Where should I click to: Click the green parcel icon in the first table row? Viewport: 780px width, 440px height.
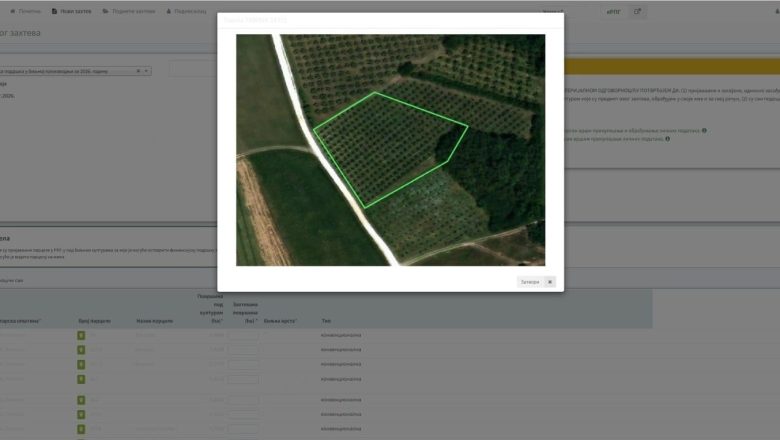point(81,335)
